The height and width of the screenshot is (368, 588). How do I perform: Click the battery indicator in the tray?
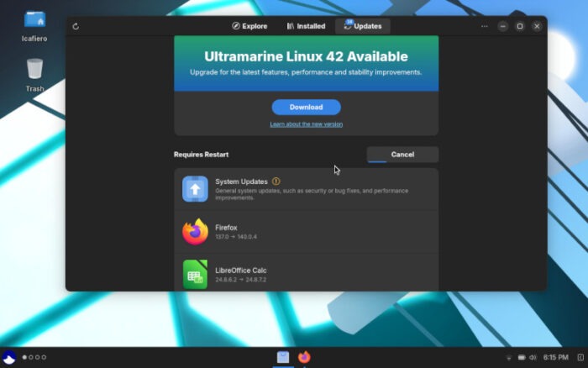[x=522, y=357]
